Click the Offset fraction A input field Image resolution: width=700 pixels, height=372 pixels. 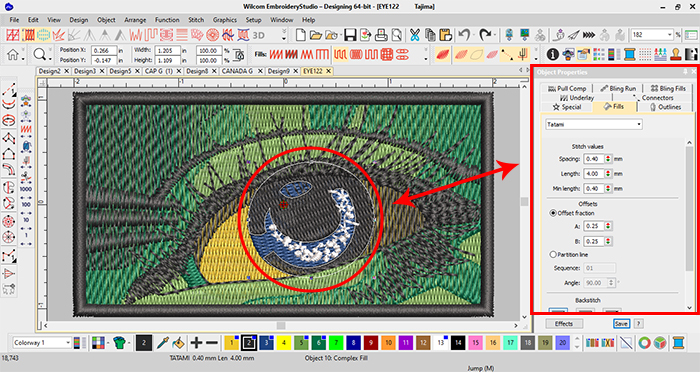tap(594, 226)
